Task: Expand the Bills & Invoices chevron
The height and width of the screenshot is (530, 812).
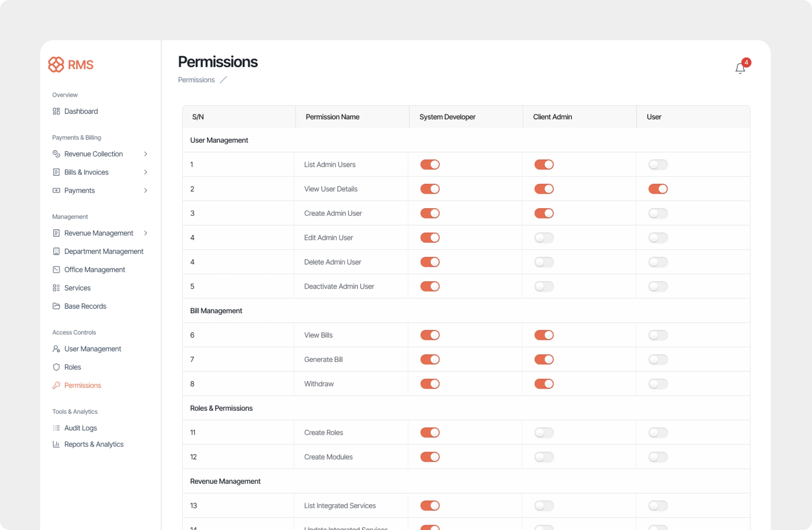Action: click(x=146, y=172)
